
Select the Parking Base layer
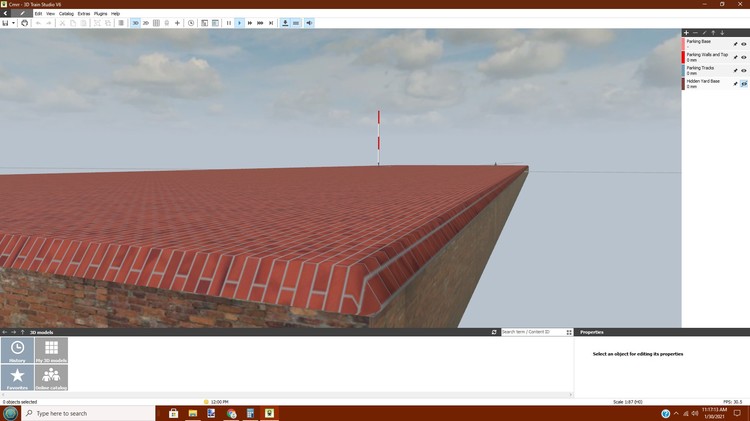[716, 44]
